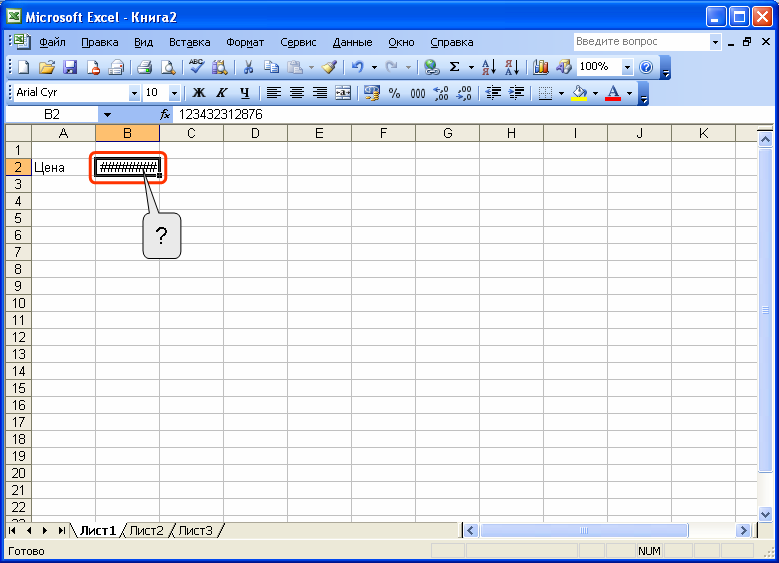Open the Правка menu
Screen dimensions: 779x563
click(x=99, y=42)
